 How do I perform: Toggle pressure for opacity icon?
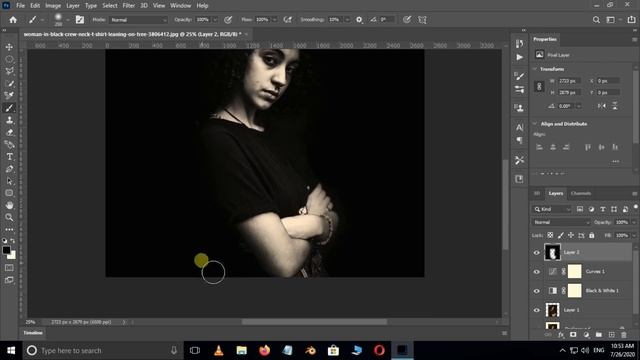tap(228, 20)
